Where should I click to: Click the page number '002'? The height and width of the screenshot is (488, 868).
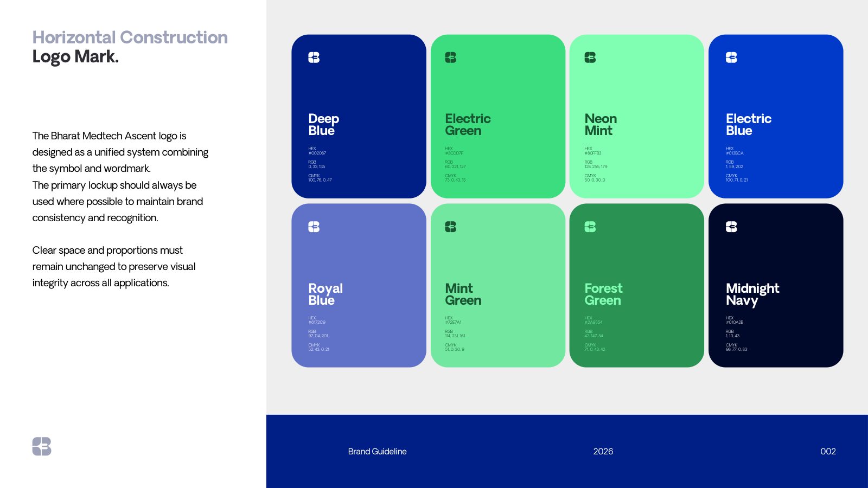pos(828,452)
